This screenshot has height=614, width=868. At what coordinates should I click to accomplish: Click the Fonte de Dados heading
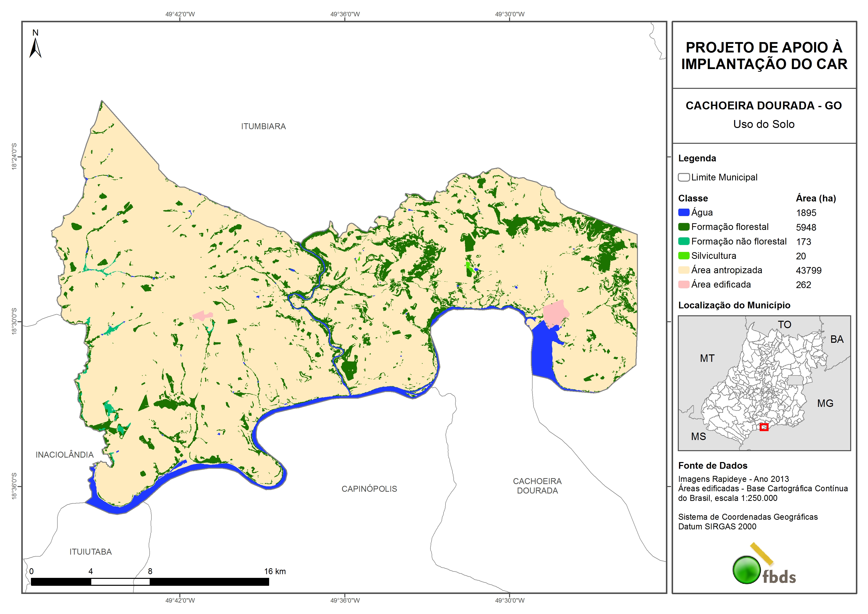(x=713, y=465)
